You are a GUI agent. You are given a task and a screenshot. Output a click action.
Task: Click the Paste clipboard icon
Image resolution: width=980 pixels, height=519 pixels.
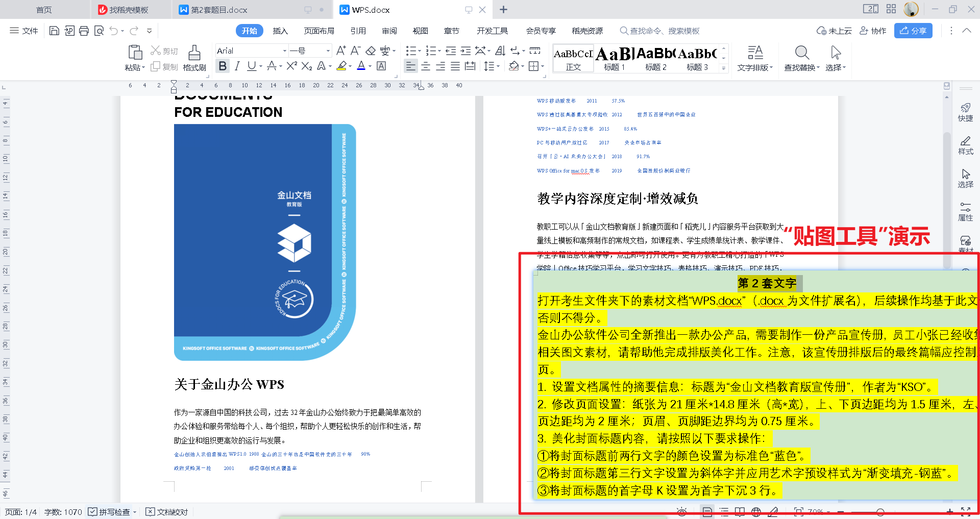pyautogui.click(x=135, y=52)
